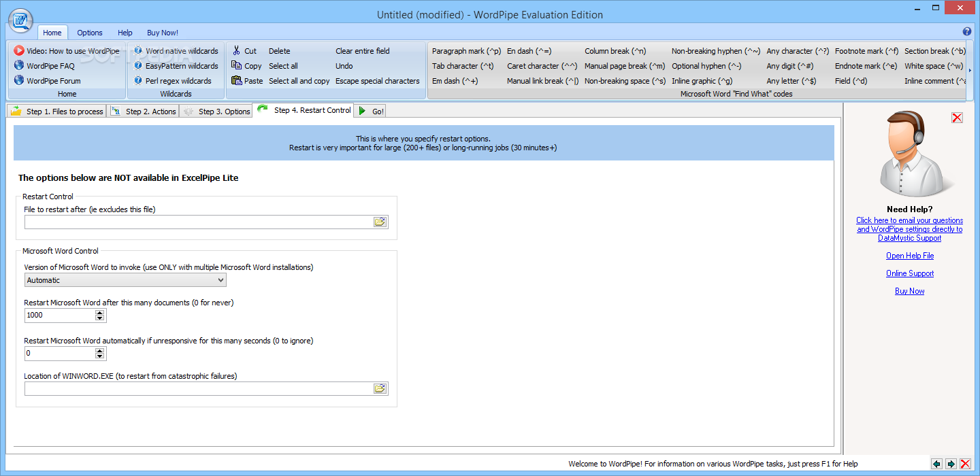Increase unresponsive seconds value
Screen dimensions: 980x476
(100, 350)
